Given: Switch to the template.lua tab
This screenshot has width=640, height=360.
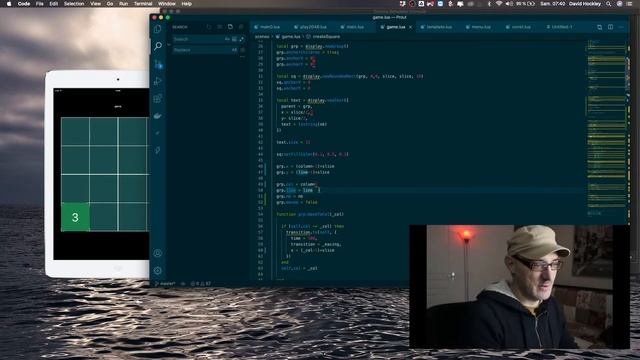Looking at the screenshot, I should [x=439, y=27].
